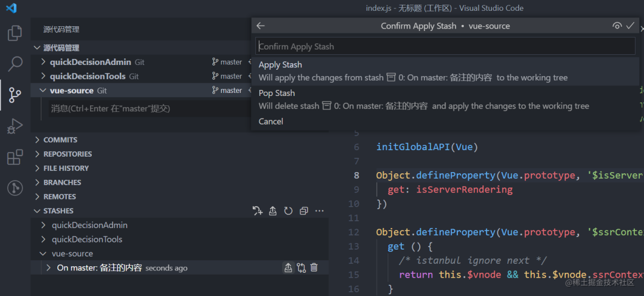Choose Pop Stash option
This screenshot has width=644, height=296.
(x=445, y=99)
